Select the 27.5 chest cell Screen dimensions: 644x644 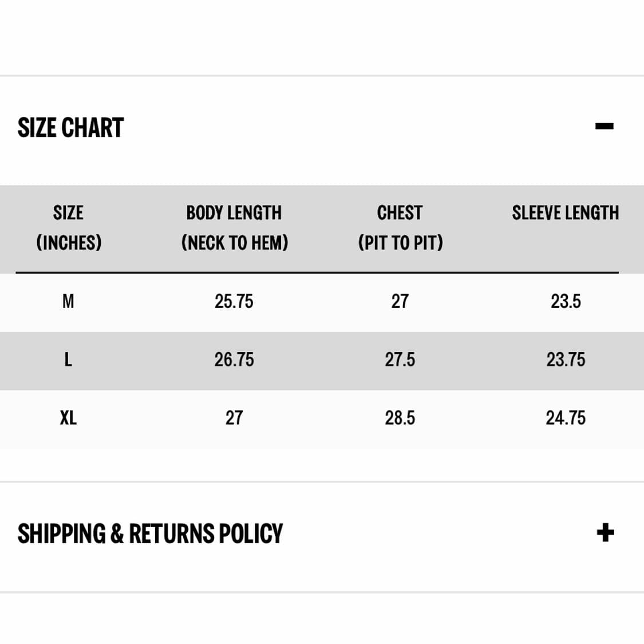click(400, 359)
